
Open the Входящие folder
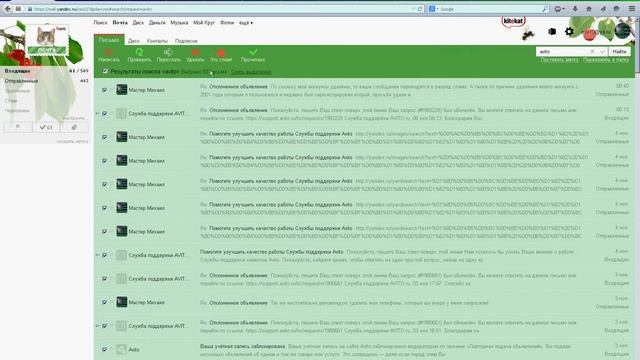pos(18,71)
